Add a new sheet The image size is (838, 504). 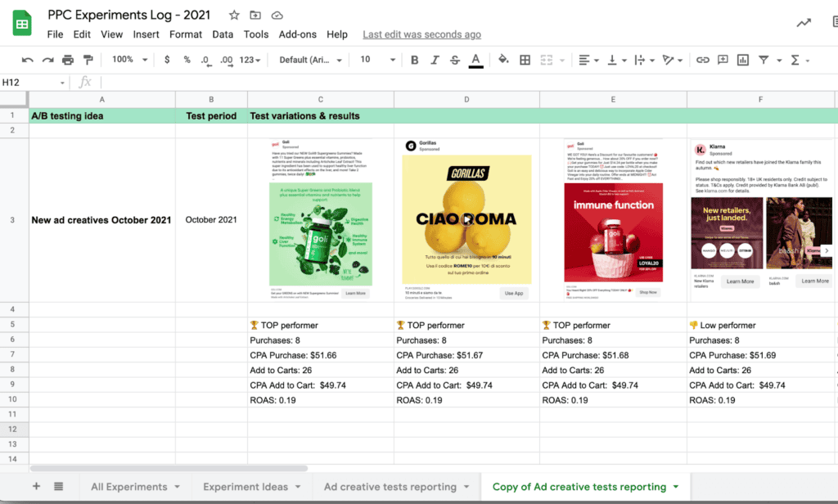pyautogui.click(x=36, y=486)
